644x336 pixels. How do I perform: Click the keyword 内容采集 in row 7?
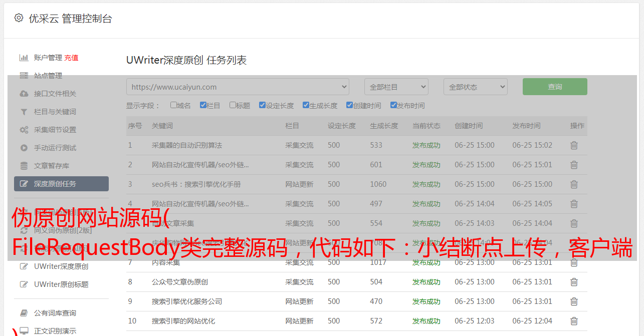pyautogui.click(x=166, y=262)
